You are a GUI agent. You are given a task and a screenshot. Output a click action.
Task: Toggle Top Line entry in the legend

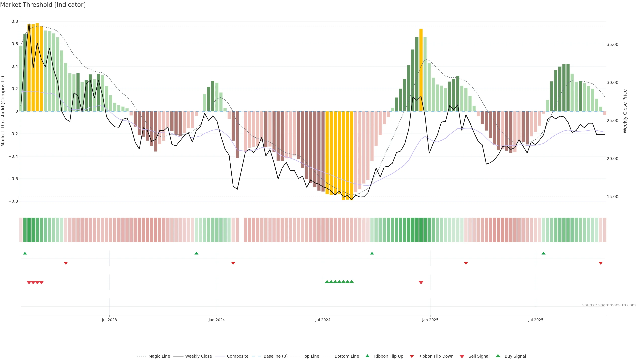coord(311,356)
